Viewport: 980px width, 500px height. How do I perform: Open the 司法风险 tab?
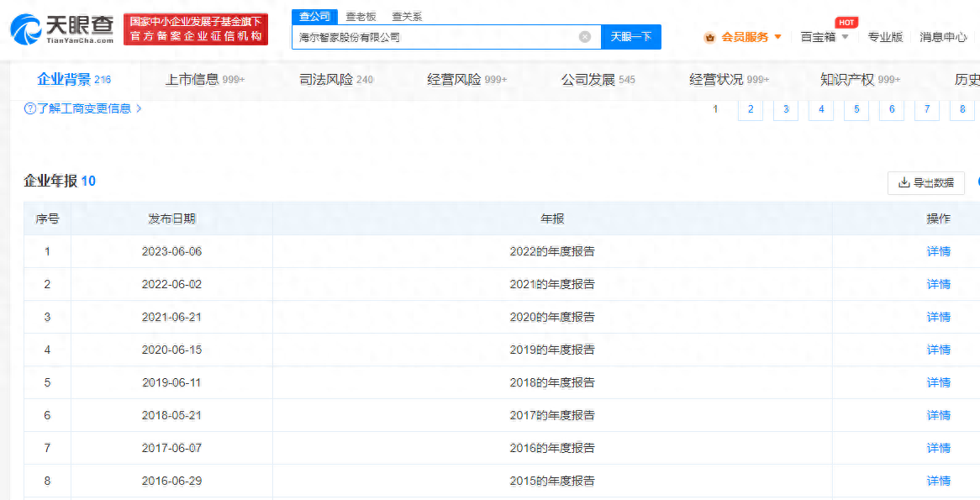(x=336, y=79)
